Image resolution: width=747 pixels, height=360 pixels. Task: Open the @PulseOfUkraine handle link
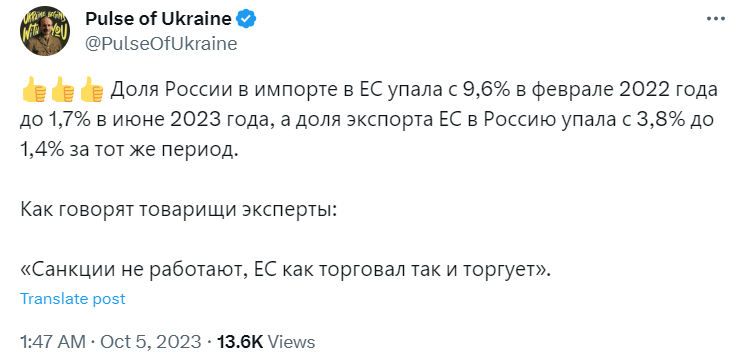(161, 44)
